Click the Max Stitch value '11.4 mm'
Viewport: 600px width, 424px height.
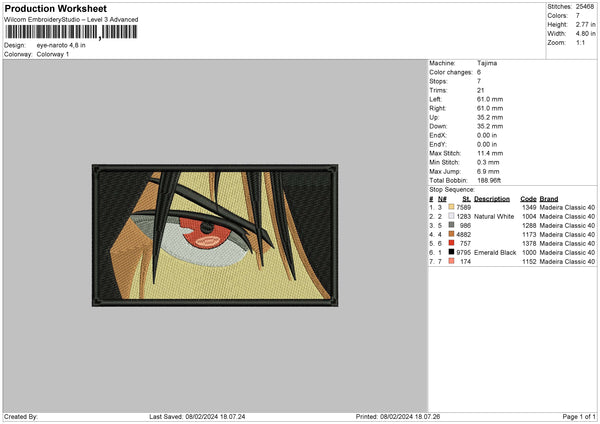(490, 153)
